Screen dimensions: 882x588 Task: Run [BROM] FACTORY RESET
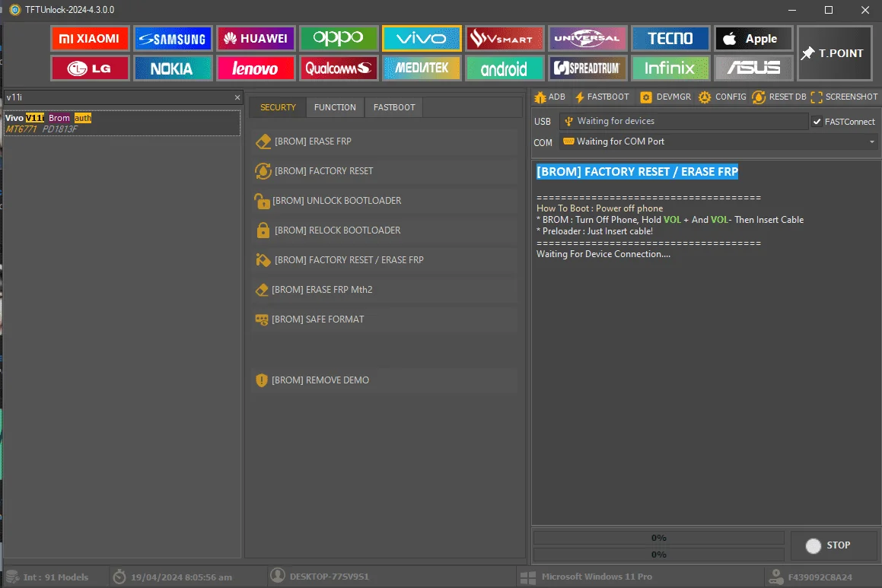[x=384, y=171]
